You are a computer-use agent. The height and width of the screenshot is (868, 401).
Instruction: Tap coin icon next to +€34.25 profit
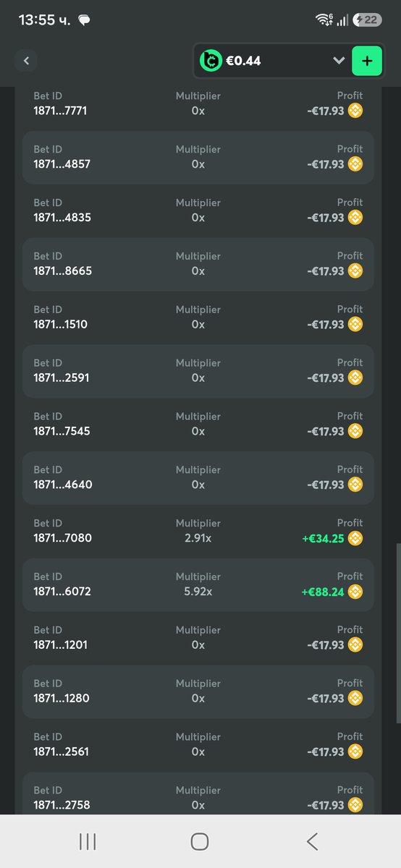pos(355,538)
